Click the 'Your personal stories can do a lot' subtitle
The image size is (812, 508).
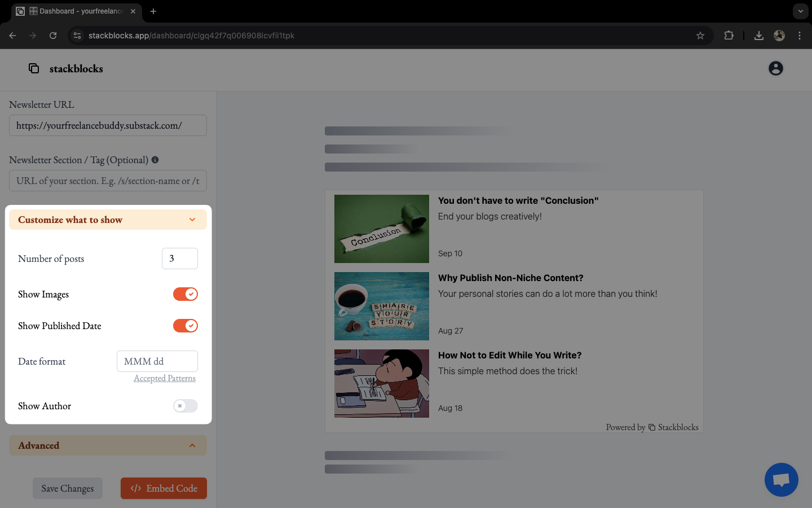[x=548, y=294]
